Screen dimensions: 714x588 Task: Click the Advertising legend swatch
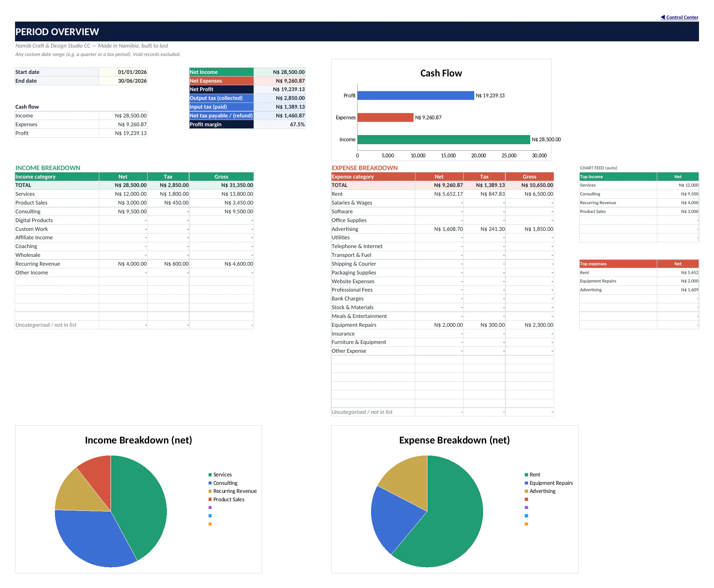pos(526,491)
